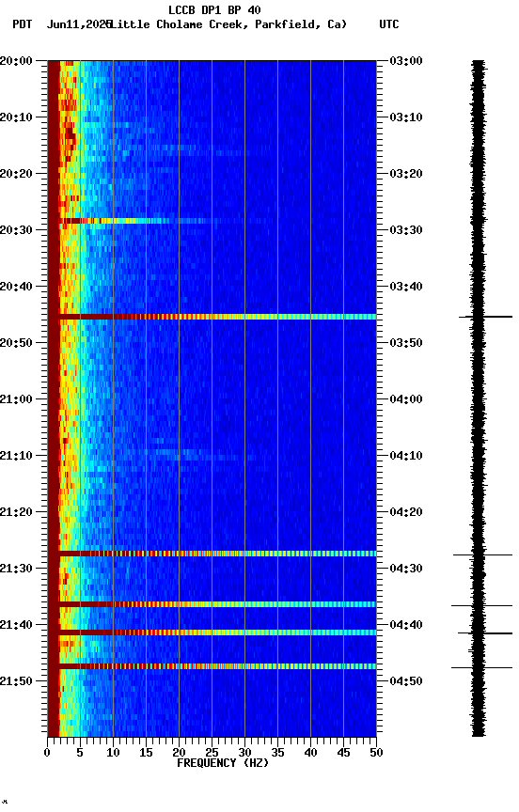Click the 04:10 UTC time label
519x812 pixels.
406,456
